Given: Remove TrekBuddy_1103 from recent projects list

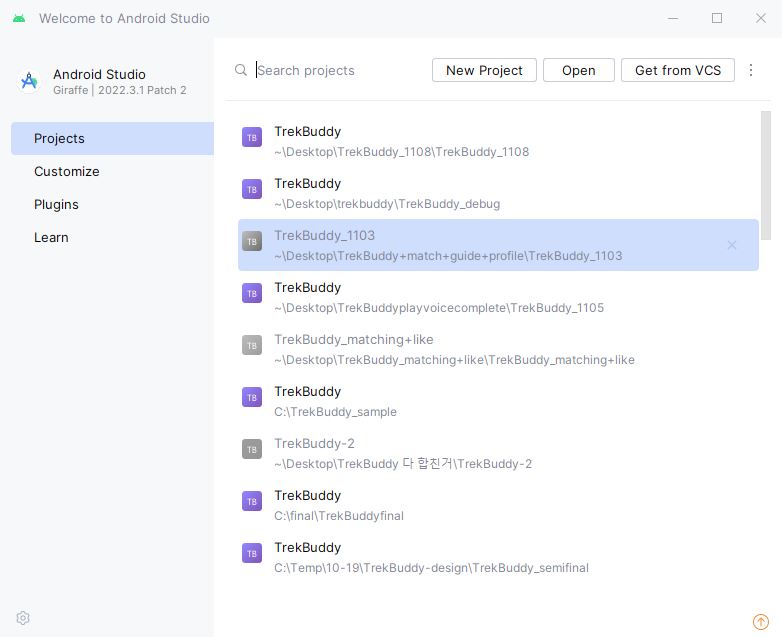Looking at the screenshot, I should [732, 245].
